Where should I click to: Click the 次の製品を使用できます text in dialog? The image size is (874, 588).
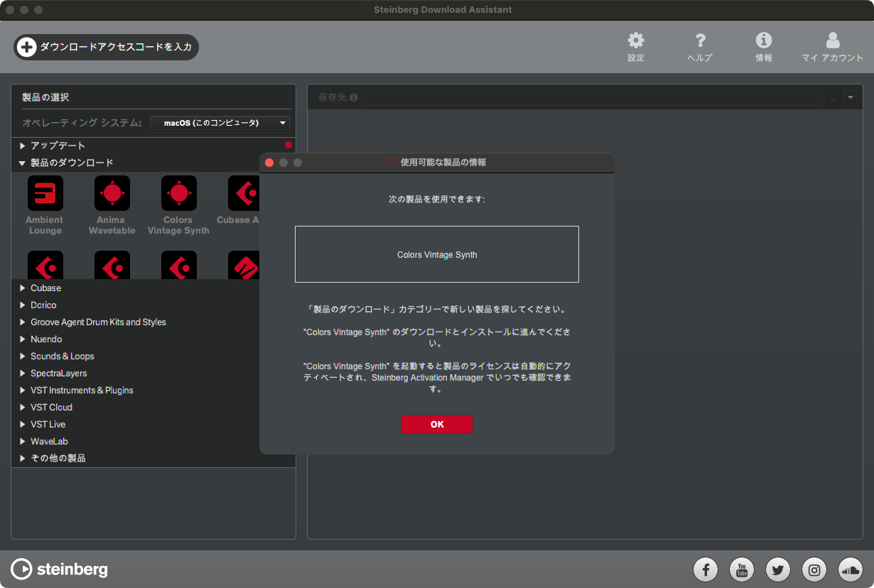point(437,200)
